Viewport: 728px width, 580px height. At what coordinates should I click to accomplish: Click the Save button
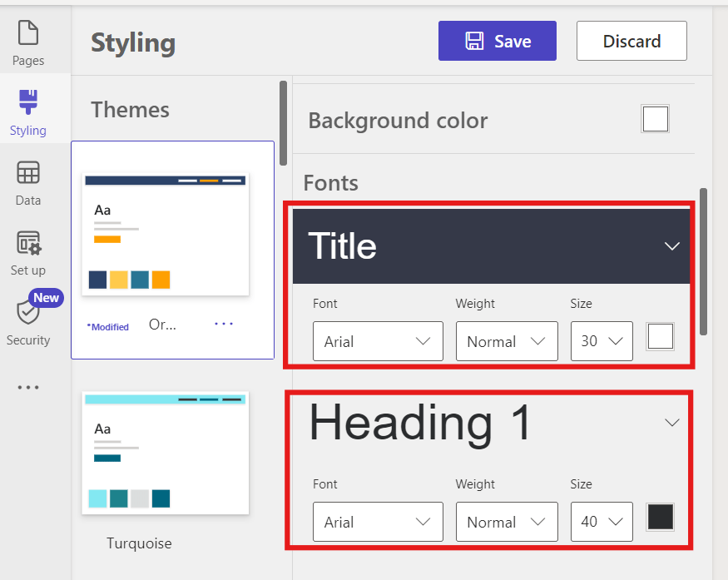[497, 42]
